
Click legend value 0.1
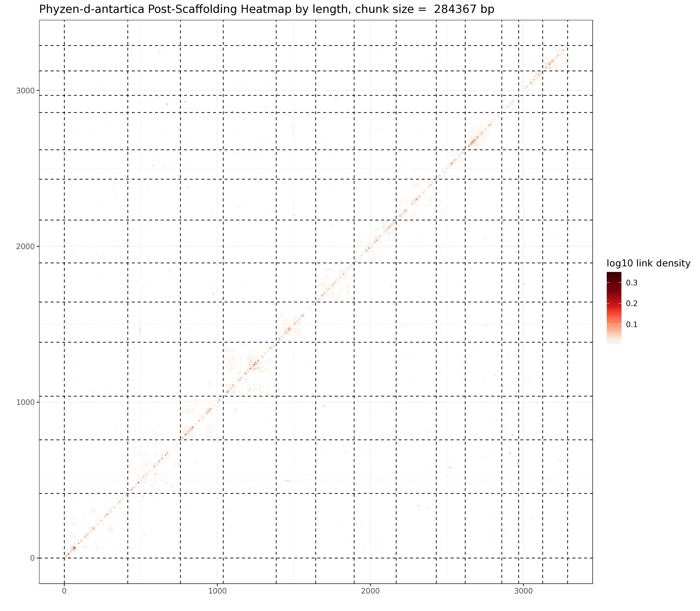[x=632, y=324]
